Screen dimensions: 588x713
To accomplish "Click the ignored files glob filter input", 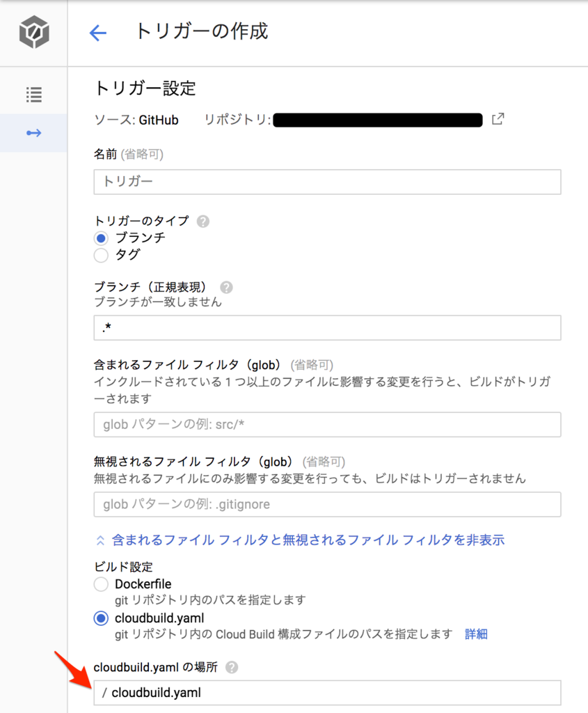I will coord(327,505).
